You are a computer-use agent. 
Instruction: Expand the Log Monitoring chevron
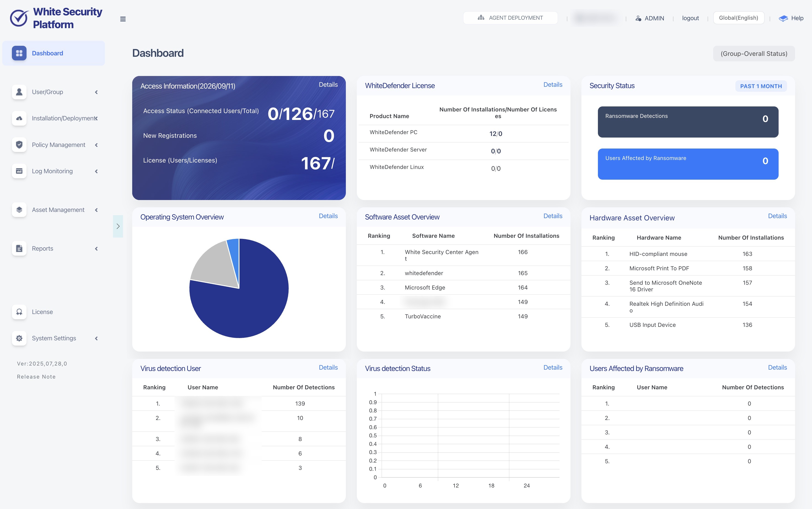(97, 171)
